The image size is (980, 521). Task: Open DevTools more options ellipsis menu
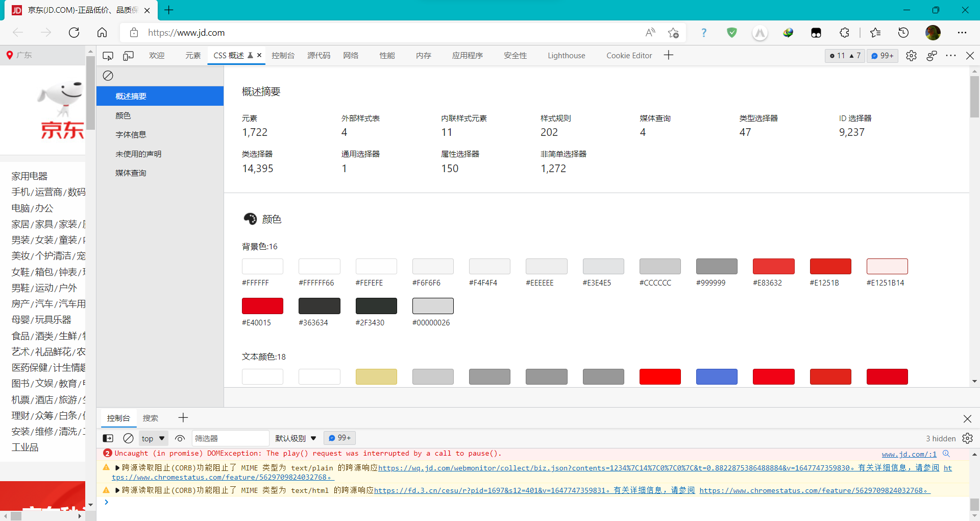click(x=951, y=56)
